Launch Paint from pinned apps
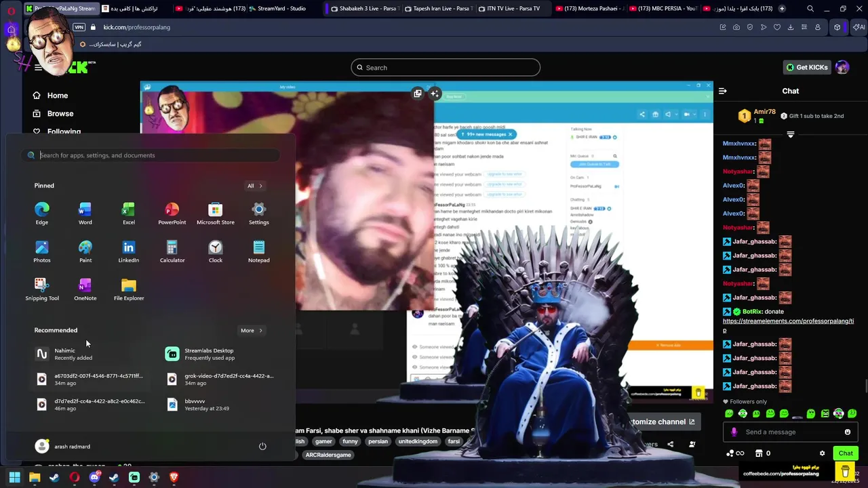The height and width of the screenshot is (488, 868). click(x=85, y=251)
